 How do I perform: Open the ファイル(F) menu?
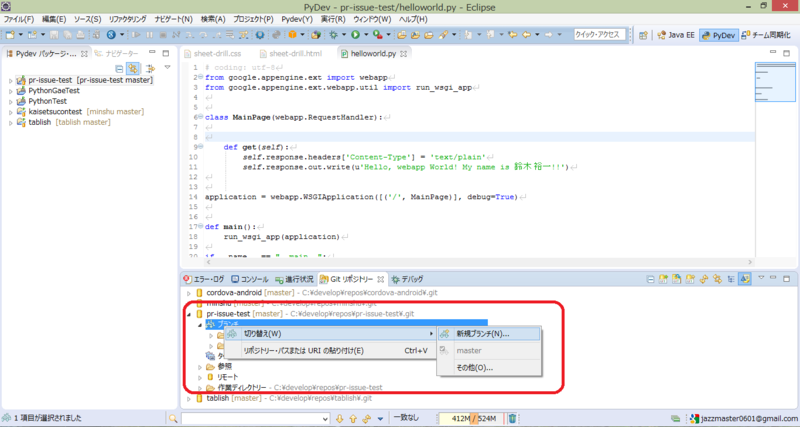(19, 19)
